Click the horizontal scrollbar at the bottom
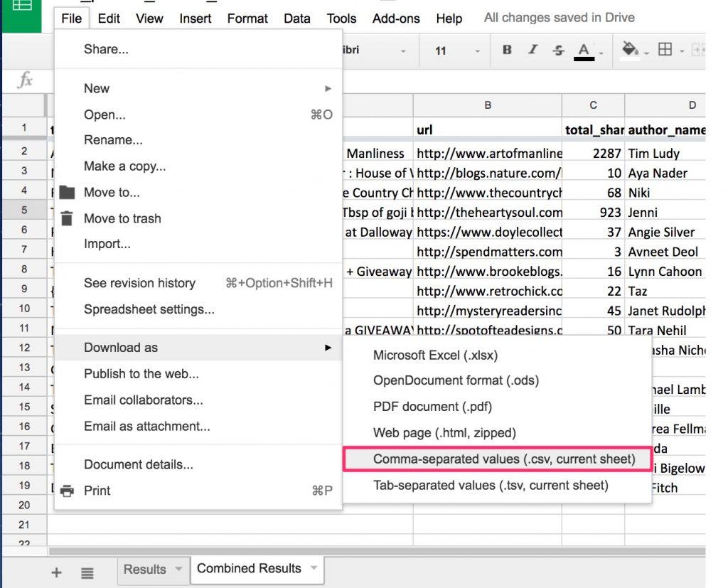The width and height of the screenshot is (728, 588). (x=355, y=550)
